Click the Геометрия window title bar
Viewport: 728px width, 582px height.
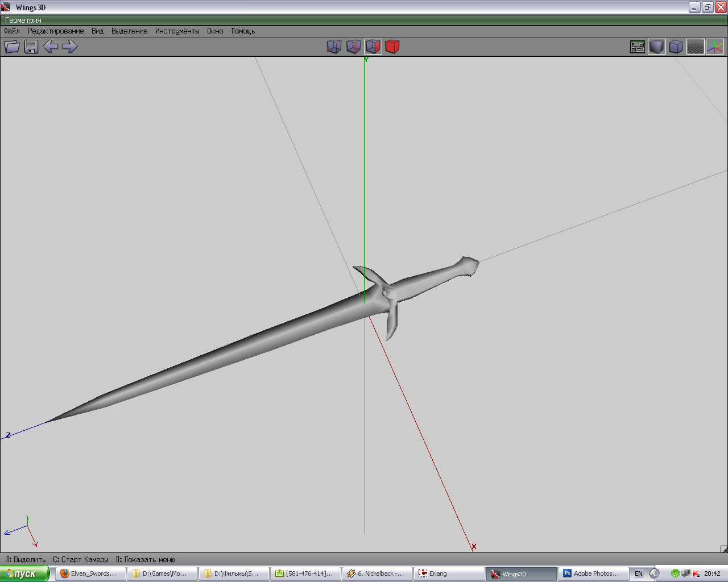coord(364,20)
